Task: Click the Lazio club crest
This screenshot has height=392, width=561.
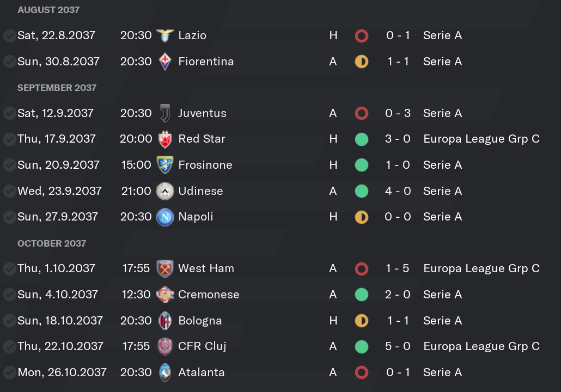Action: (x=165, y=35)
